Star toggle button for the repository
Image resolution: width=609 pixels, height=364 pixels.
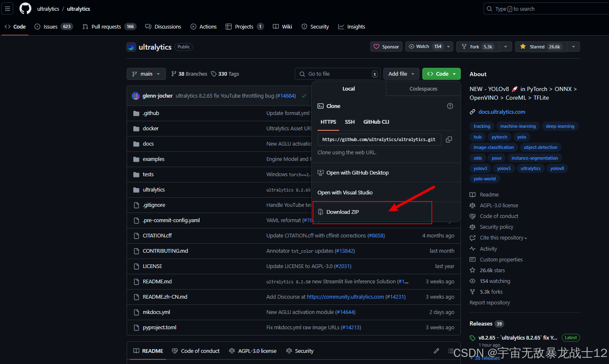pyautogui.click(x=542, y=47)
